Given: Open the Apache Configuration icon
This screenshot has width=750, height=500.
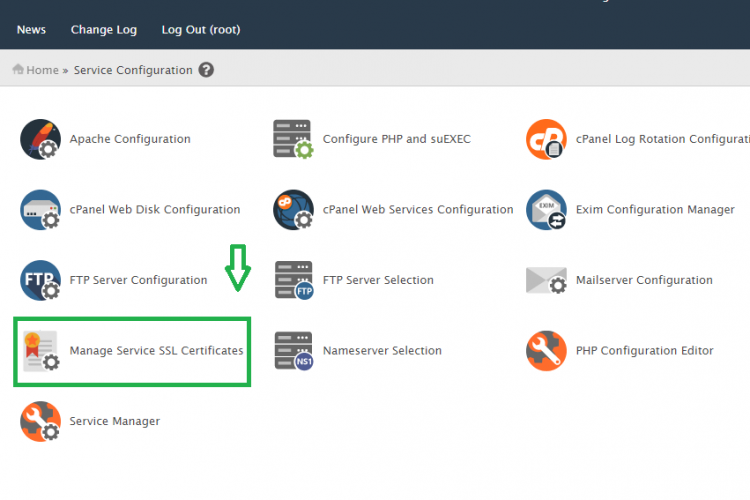Looking at the screenshot, I should pos(41,139).
